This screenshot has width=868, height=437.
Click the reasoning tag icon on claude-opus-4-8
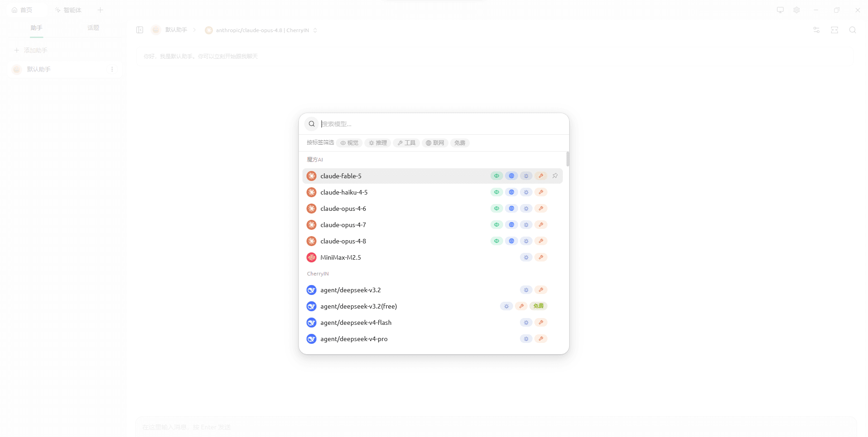click(526, 241)
